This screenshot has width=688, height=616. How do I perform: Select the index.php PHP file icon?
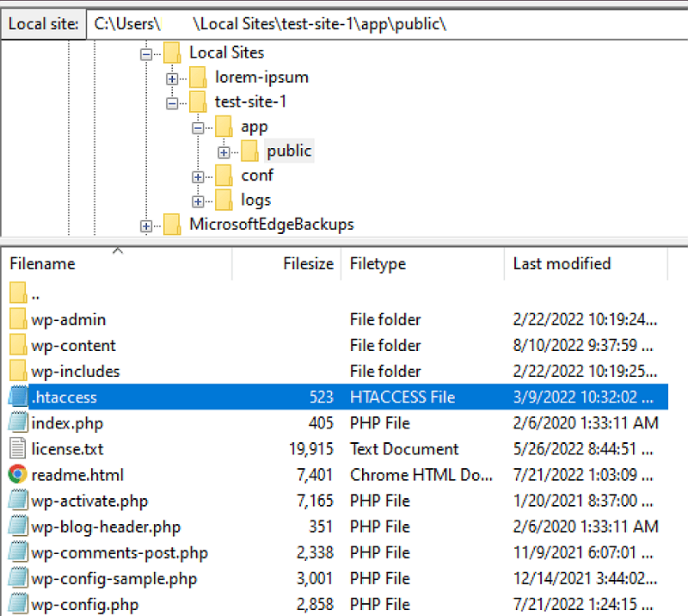18,422
